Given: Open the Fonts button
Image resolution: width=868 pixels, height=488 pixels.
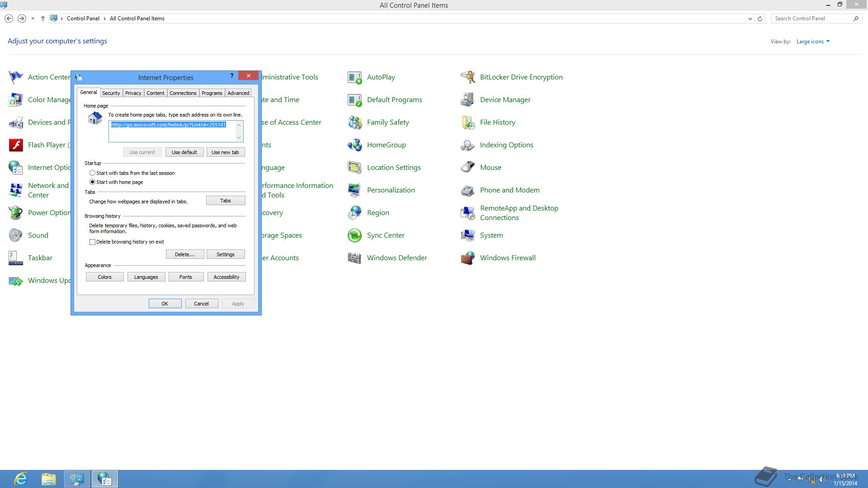Looking at the screenshot, I should 186,277.
